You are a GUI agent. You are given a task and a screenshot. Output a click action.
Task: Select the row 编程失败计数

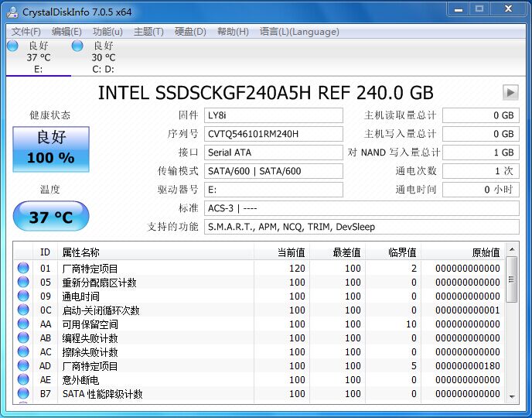click(259, 337)
